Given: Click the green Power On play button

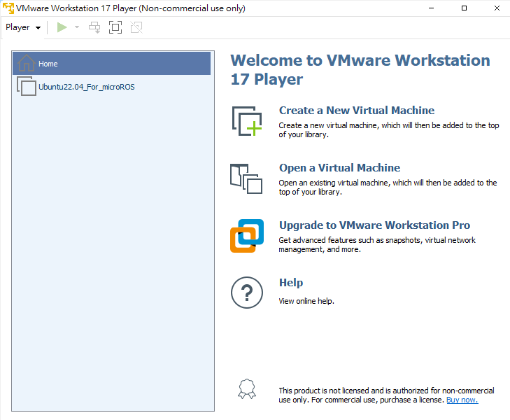Looking at the screenshot, I should point(62,27).
